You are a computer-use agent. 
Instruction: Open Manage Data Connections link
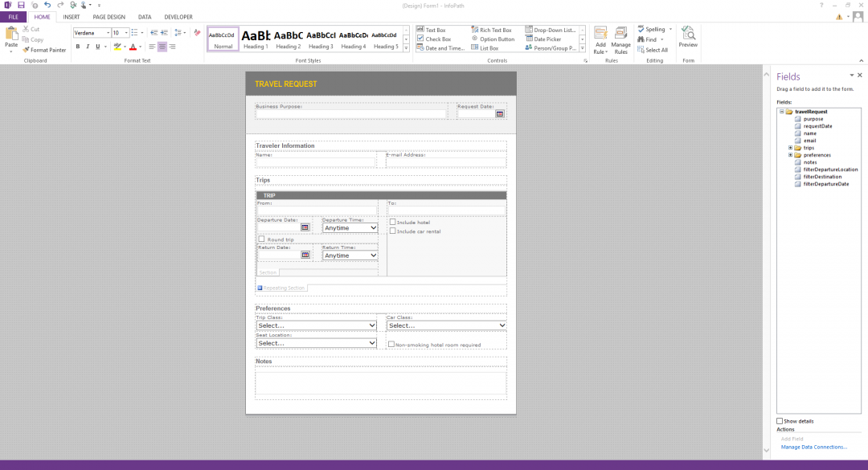[813, 448]
